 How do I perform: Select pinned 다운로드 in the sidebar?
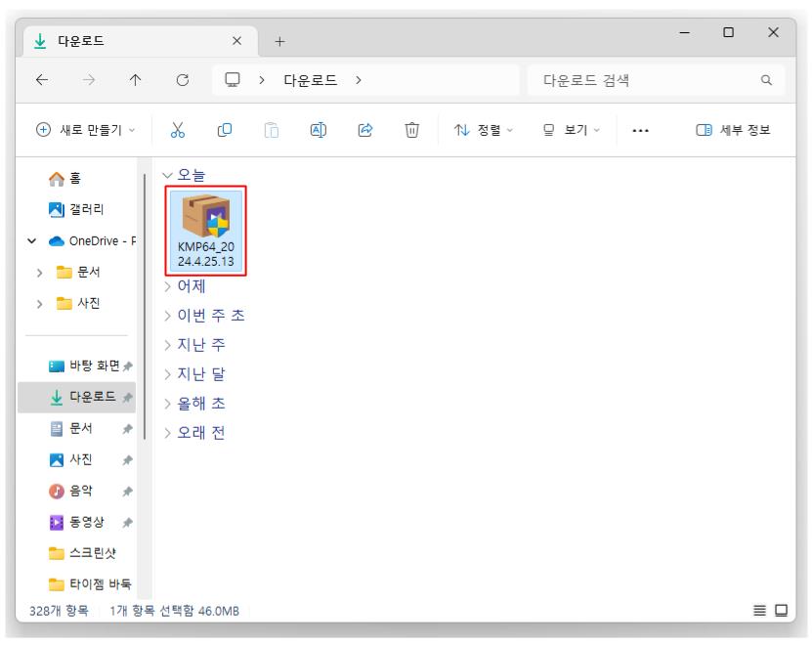(76, 398)
